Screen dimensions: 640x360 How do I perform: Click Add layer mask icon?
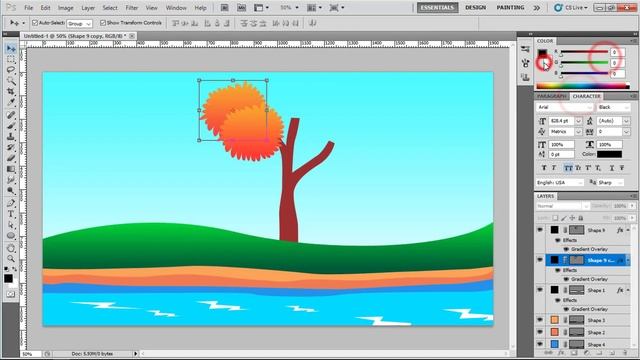tap(574, 353)
